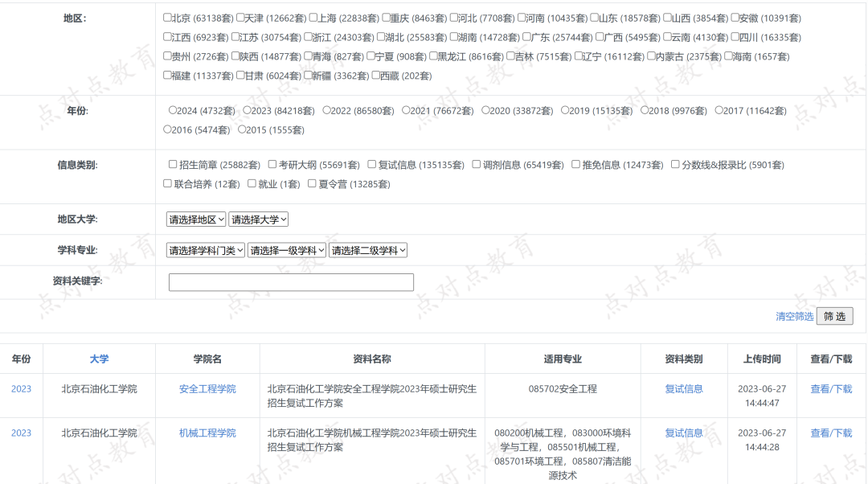Choose the 2015 year radio option
868x484 pixels.
(x=241, y=129)
